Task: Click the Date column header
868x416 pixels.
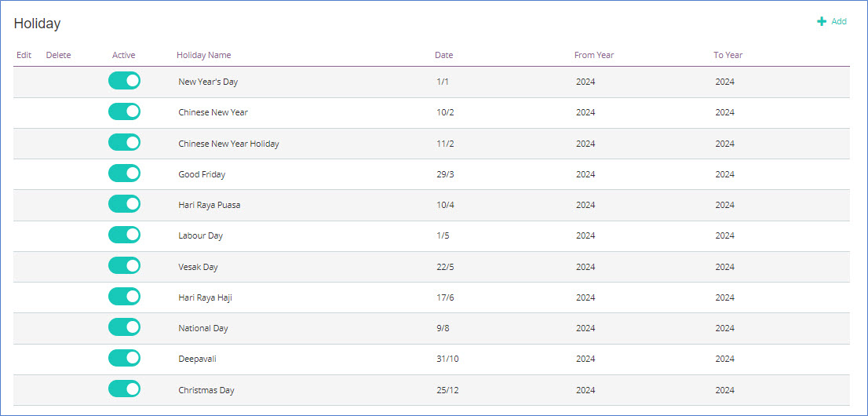Action: pyautogui.click(x=443, y=55)
